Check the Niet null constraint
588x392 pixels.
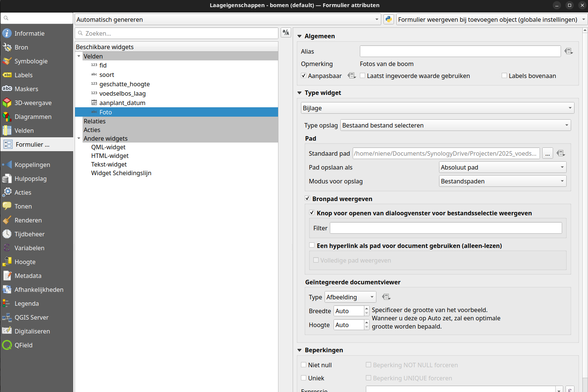[x=304, y=365]
